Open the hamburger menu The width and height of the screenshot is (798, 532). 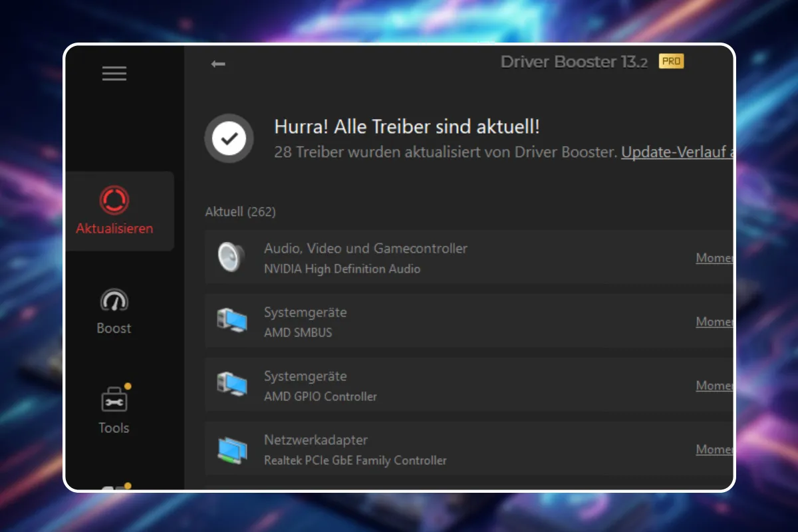click(114, 73)
